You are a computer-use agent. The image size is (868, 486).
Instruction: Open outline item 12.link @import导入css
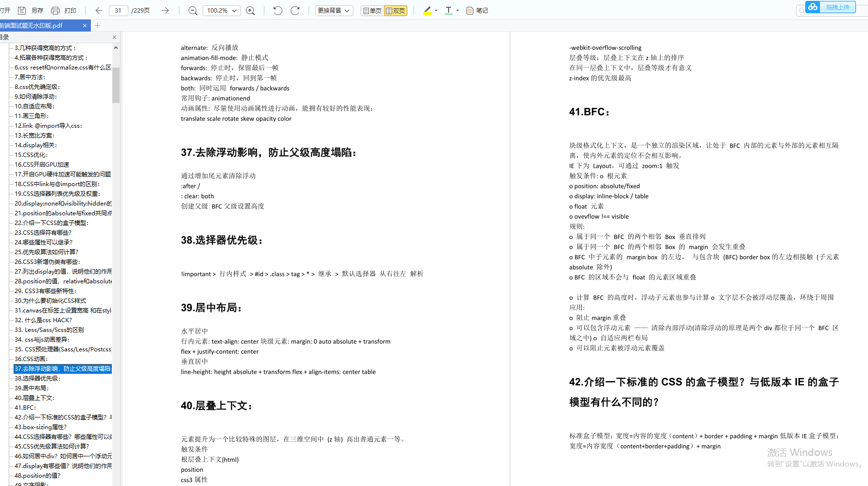click(x=48, y=125)
